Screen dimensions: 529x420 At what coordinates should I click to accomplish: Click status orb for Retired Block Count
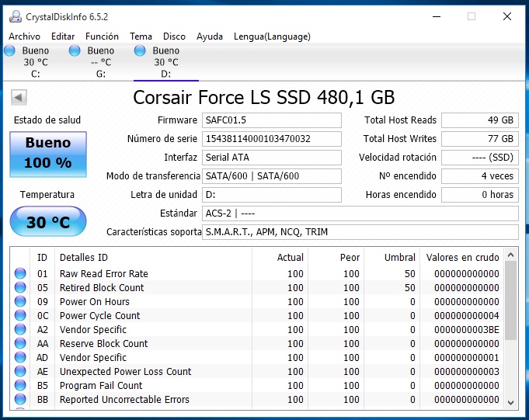20,287
